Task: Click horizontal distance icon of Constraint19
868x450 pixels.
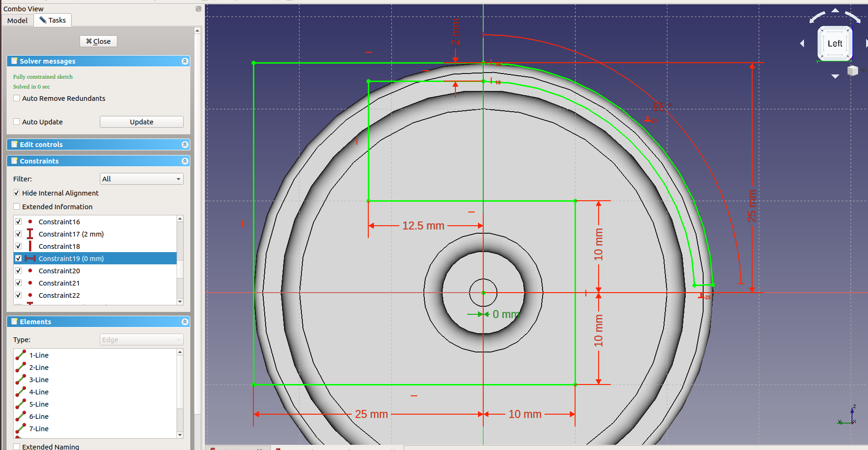Action: [30, 259]
